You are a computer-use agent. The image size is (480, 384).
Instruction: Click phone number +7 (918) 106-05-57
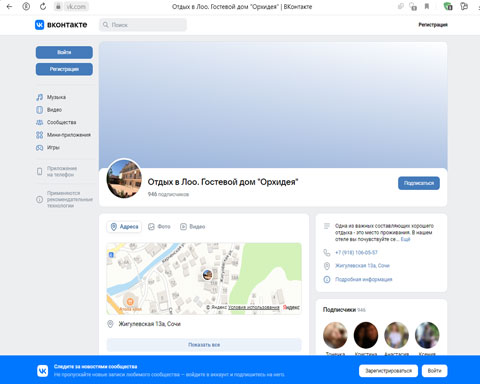(356, 253)
